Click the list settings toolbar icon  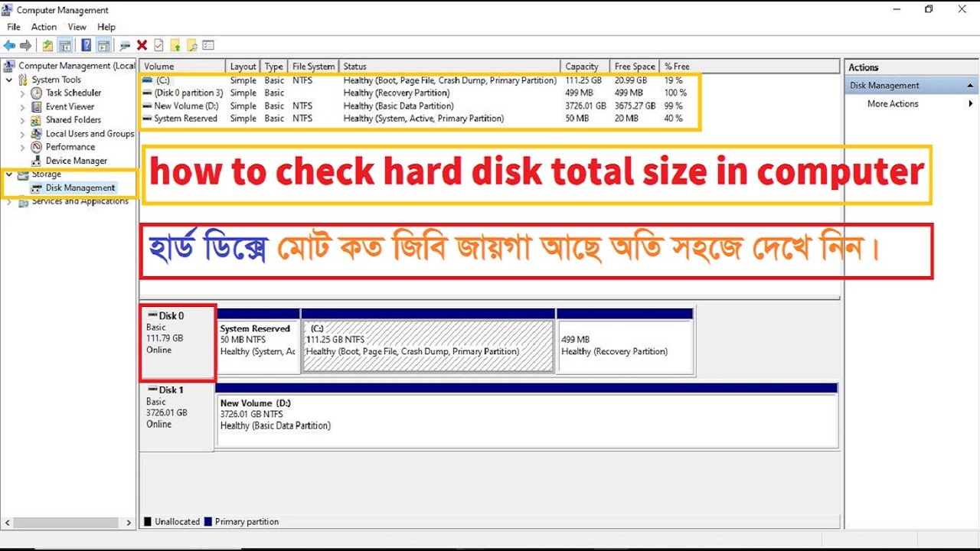pos(208,46)
